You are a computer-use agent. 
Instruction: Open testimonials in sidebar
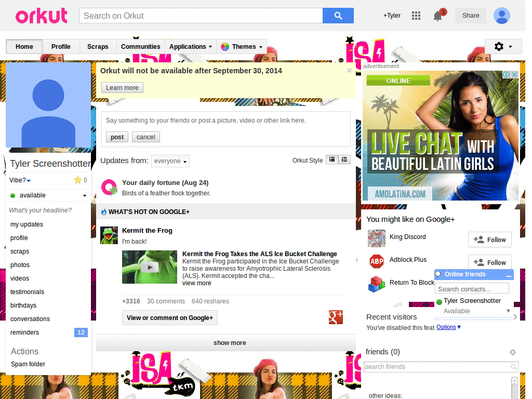coord(27,292)
